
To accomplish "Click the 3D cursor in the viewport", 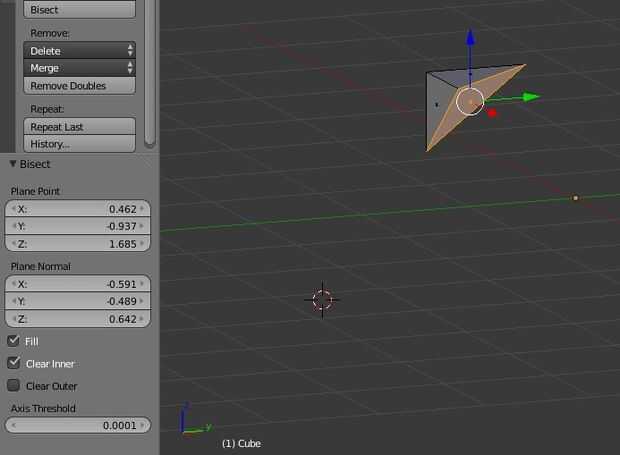I will point(322,300).
